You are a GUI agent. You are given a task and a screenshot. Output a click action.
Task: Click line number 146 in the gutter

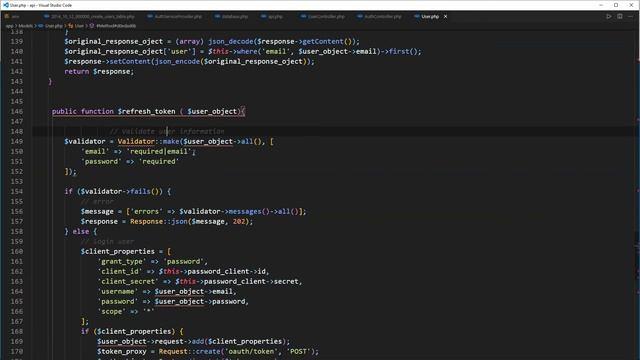point(16,111)
